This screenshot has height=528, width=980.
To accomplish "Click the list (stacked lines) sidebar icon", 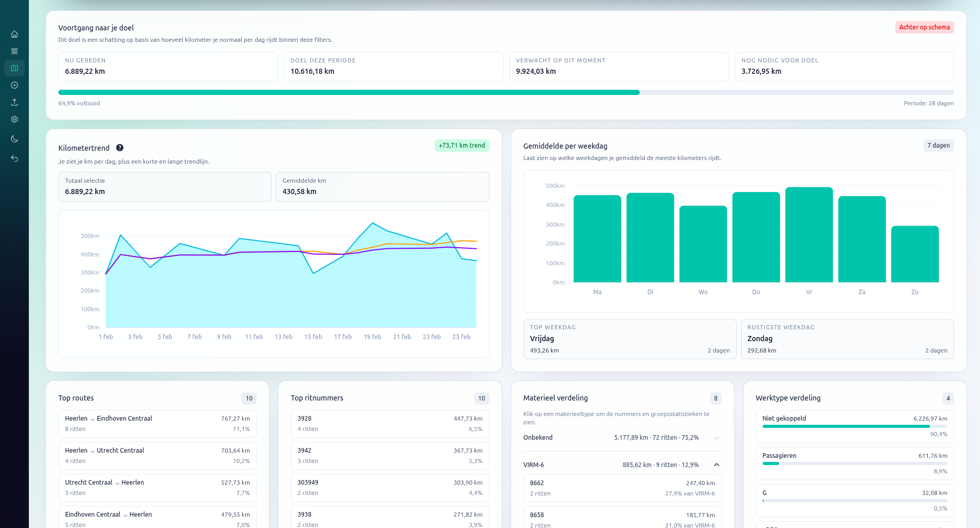I will (x=14, y=51).
